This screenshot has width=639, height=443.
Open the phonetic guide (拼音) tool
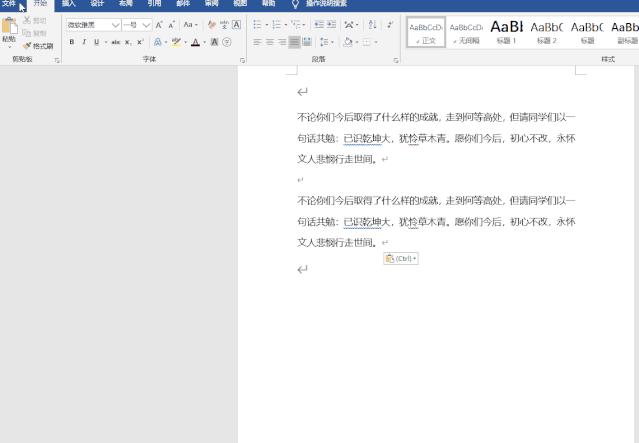point(224,25)
